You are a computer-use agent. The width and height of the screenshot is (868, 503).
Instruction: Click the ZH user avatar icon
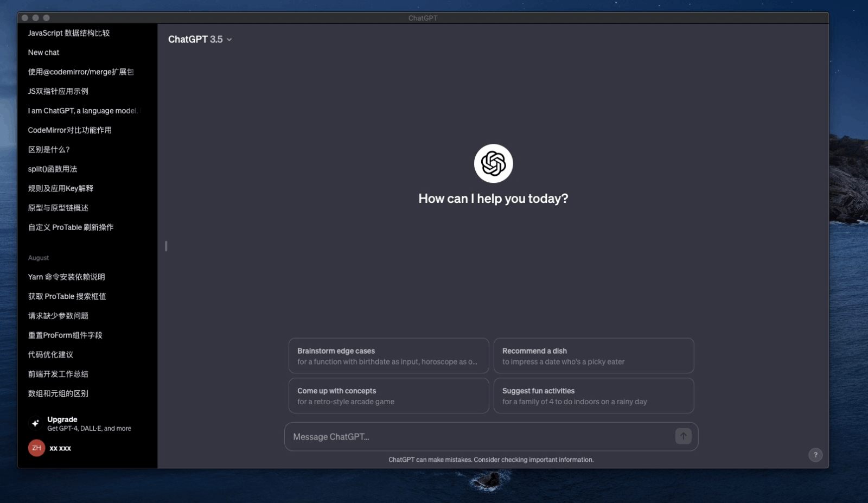(x=36, y=448)
